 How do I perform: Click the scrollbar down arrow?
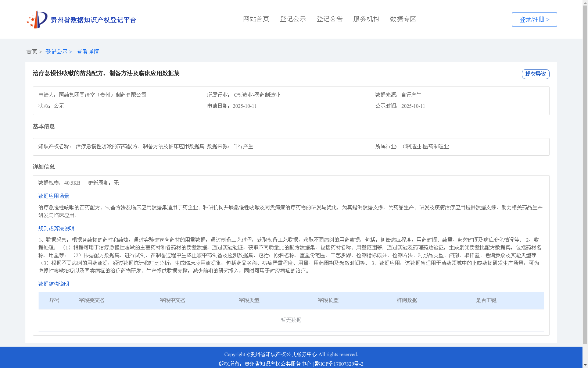(x=585, y=365)
